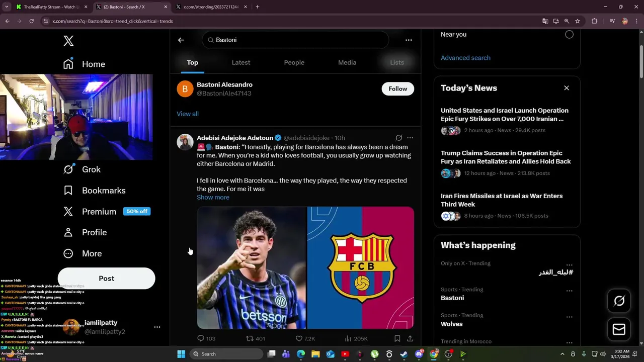Screen dimensions: 644x362
Task: Switch to the Lists tab
Action: coord(397,62)
